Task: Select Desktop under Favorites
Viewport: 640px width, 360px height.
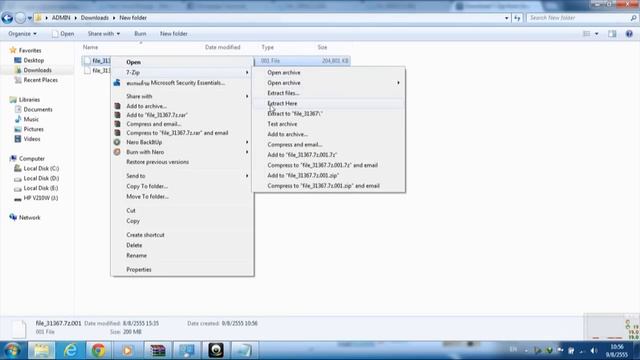Action: tap(33, 60)
